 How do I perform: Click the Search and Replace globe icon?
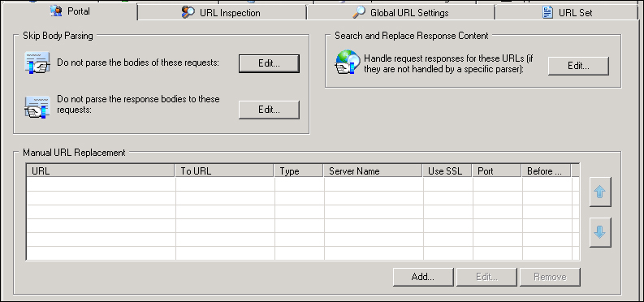[x=348, y=63]
